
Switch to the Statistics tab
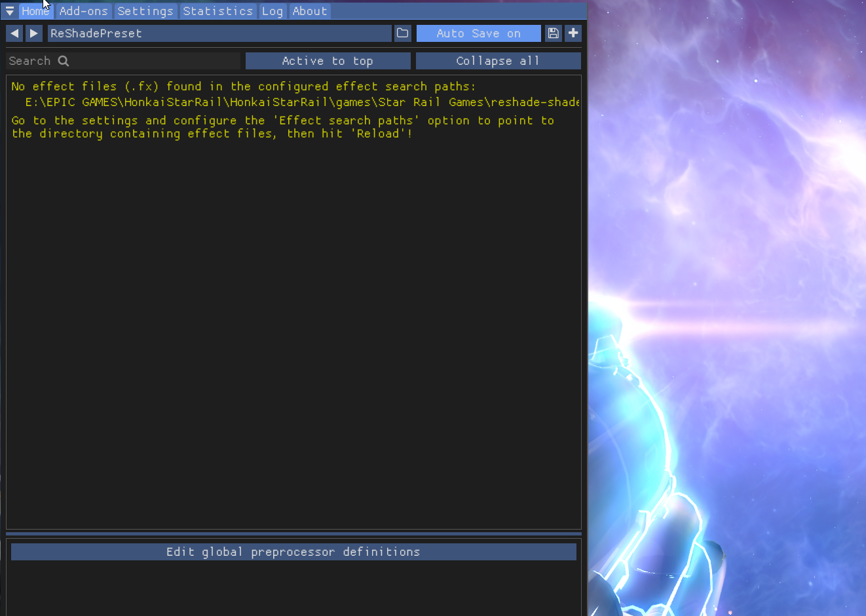pyautogui.click(x=218, y=11)
